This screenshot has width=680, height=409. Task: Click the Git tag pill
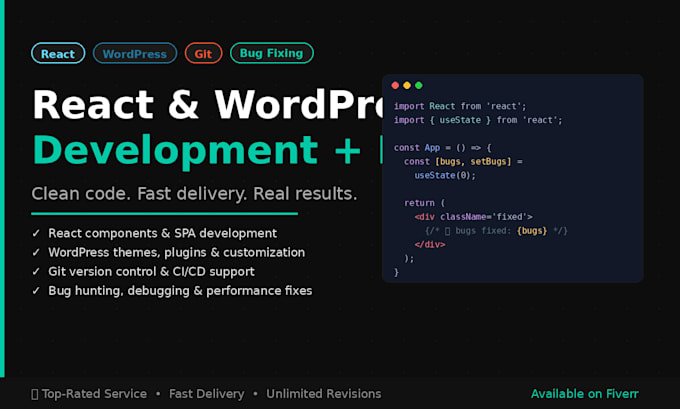coord(203,53)
